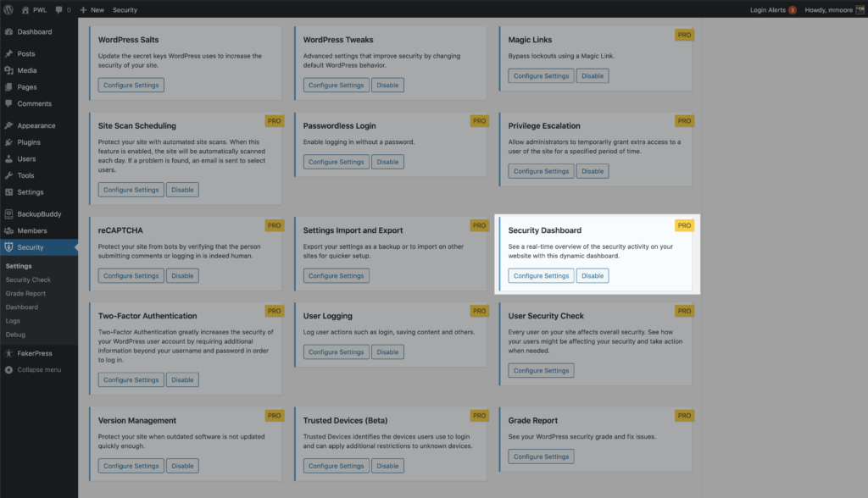The image size is (868, 498).
Task: Disable Passwordless Login
Action: coord(387,162)
